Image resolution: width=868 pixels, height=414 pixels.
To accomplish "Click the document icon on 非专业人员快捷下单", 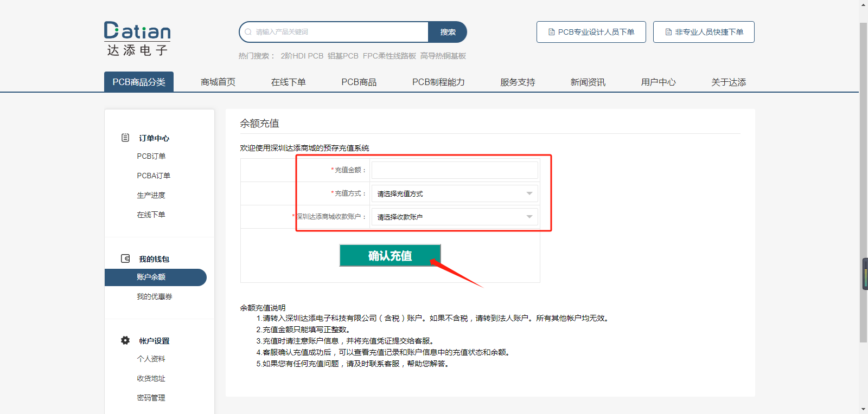I will [668, 32].
